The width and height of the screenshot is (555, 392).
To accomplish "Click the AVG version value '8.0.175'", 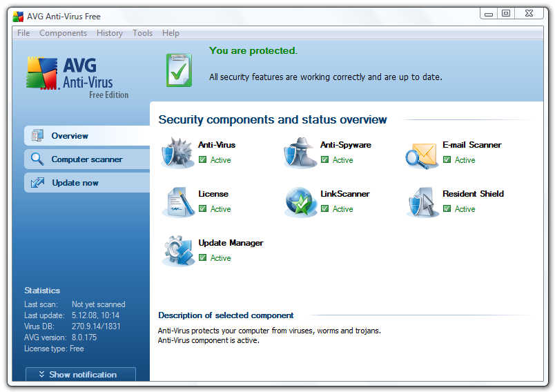I will tap(84, 337).
